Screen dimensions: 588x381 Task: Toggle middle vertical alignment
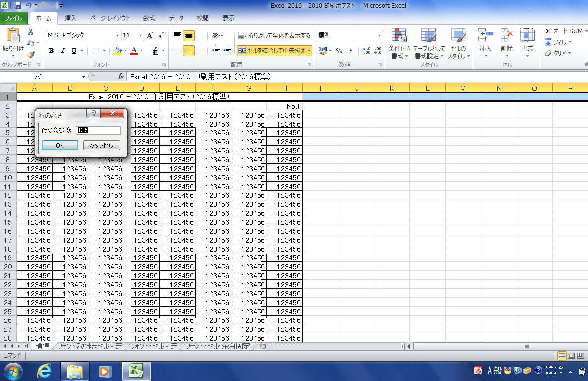point(188,35)
